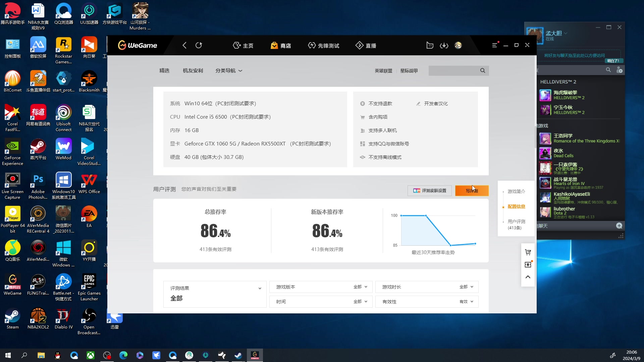The image size is (644, 362).
Task: Open taskbar search
Action: point(24,355)
